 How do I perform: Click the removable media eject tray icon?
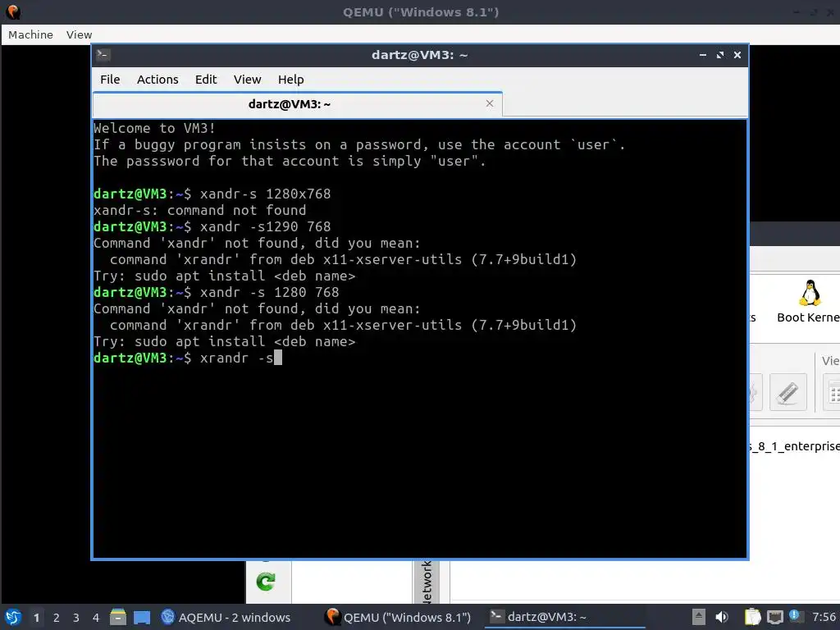[698, 617]
